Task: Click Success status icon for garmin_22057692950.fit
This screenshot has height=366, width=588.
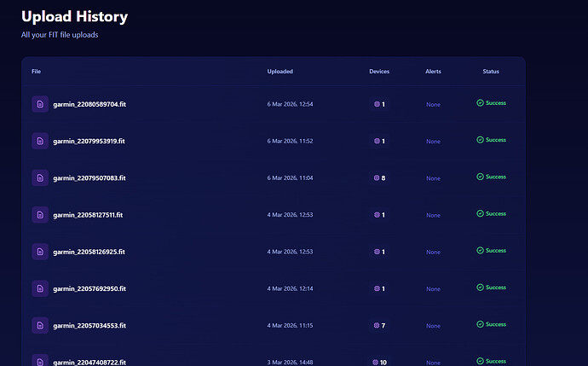Action: point(480,288)
